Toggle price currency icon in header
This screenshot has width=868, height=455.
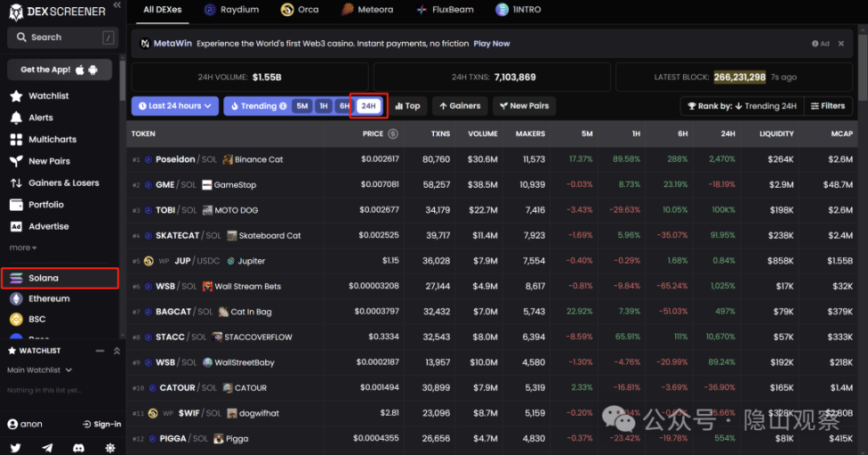(x=393, y=133)
